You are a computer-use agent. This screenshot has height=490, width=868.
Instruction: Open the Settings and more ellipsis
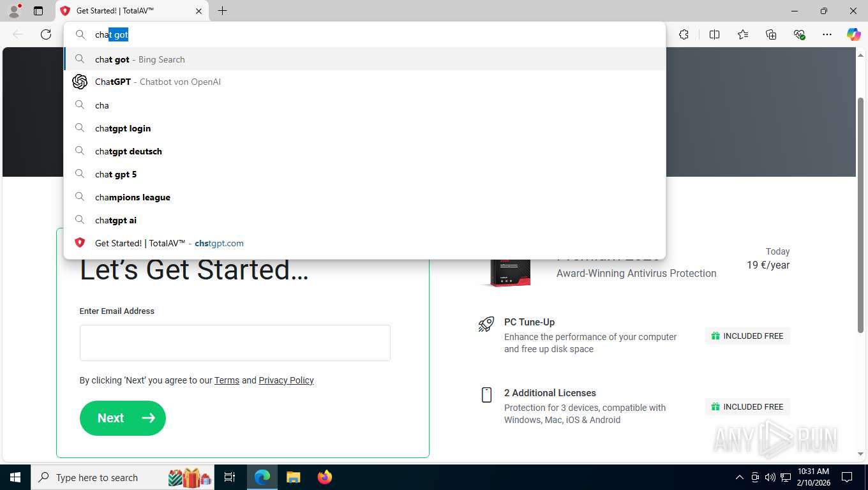coord(827,34)
